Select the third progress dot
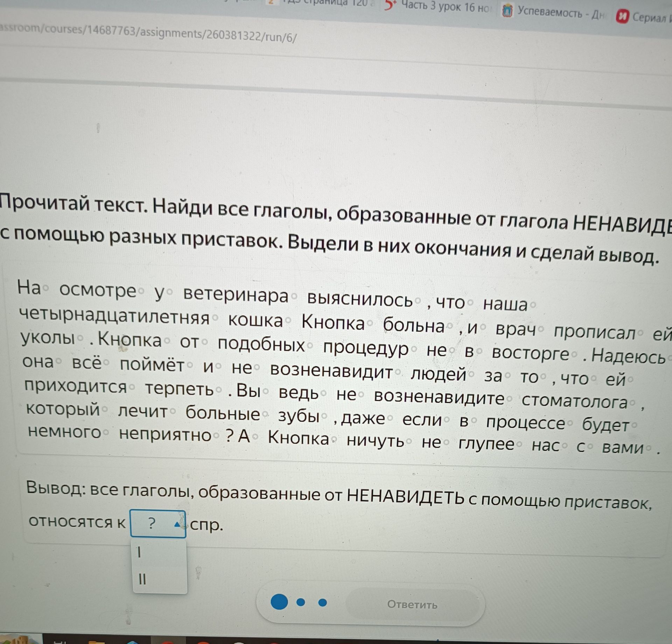This screenshot has width=672, height=644. 323,602
